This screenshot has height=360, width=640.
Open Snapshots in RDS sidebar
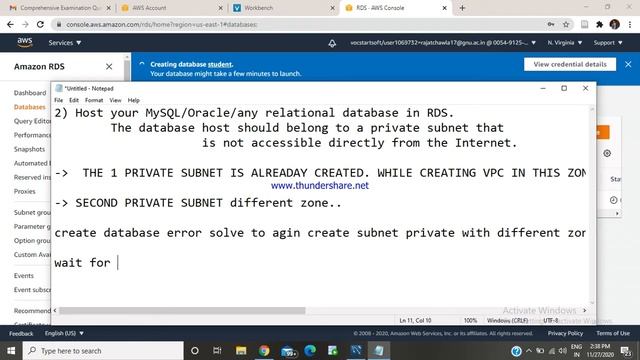29,149
